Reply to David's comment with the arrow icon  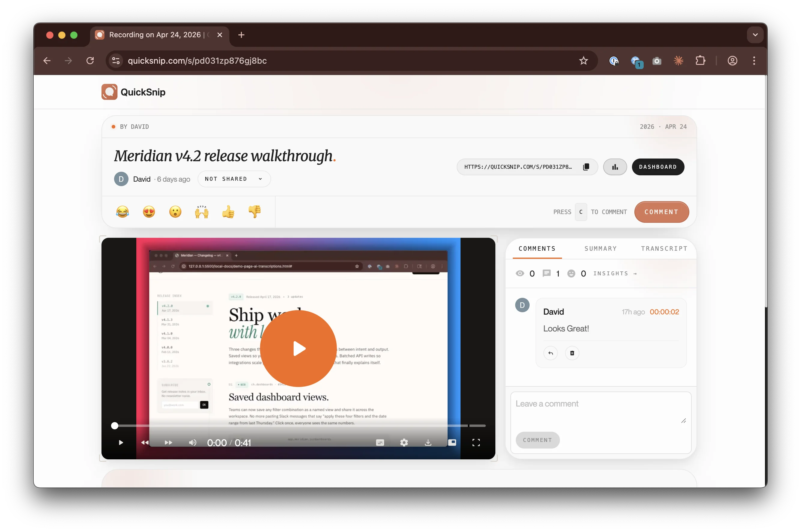(x=550, y=353)
